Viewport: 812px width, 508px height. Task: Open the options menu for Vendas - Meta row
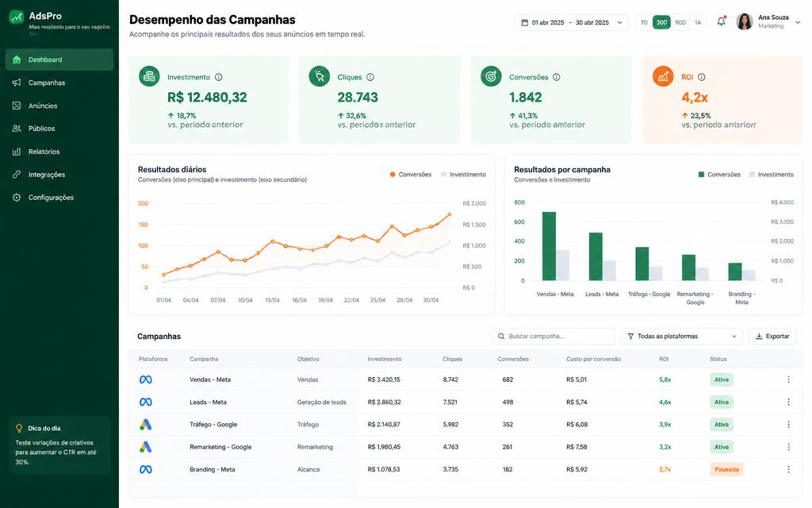coord(788,379)
